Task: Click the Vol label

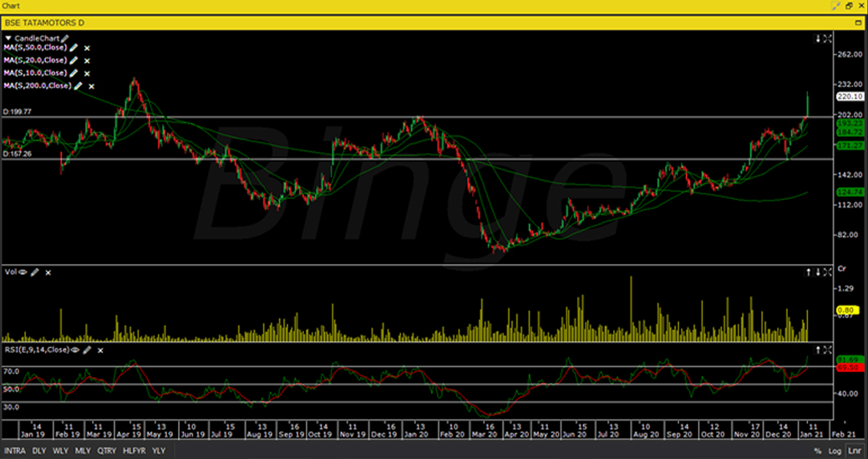Action: 11,272
